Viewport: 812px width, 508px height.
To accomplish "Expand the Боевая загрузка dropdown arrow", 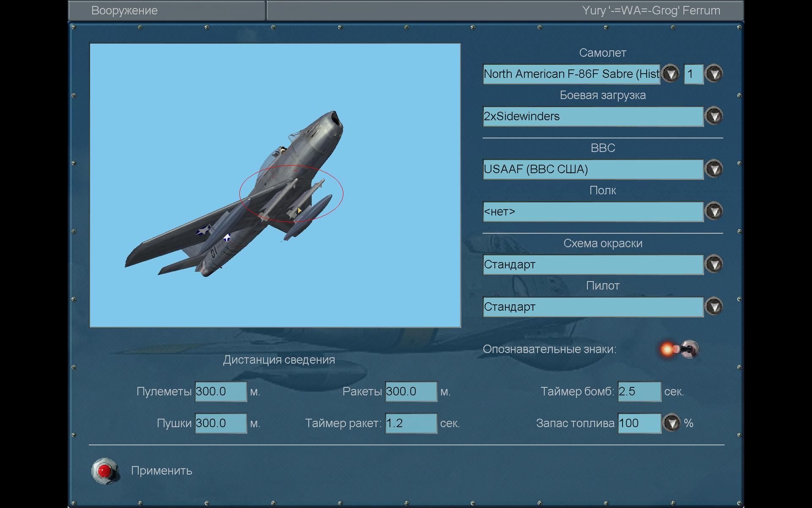I will [714, 116].
